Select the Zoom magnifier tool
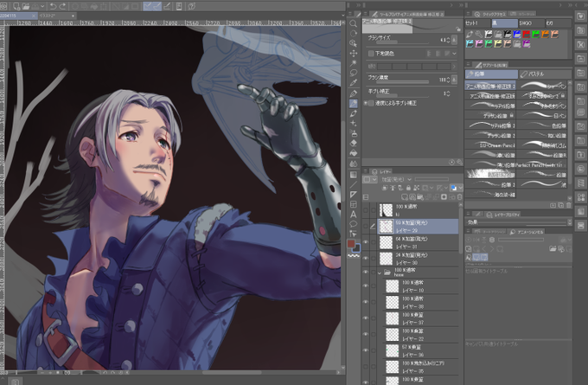The width and height of the screenshot is (588, 385). 353,23
